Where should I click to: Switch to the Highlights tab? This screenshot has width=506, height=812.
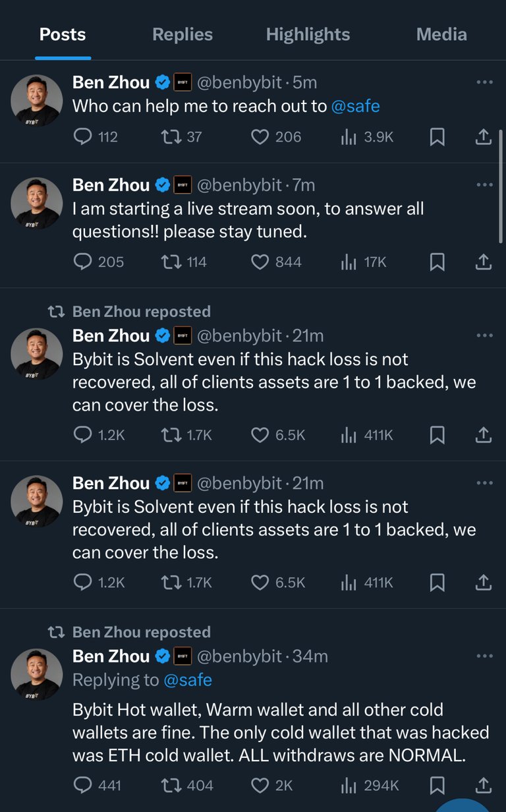click(x=308, y=34)
